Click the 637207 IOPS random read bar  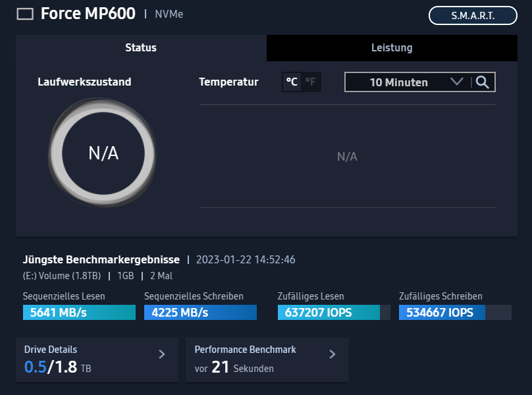(x=334, y=313)
